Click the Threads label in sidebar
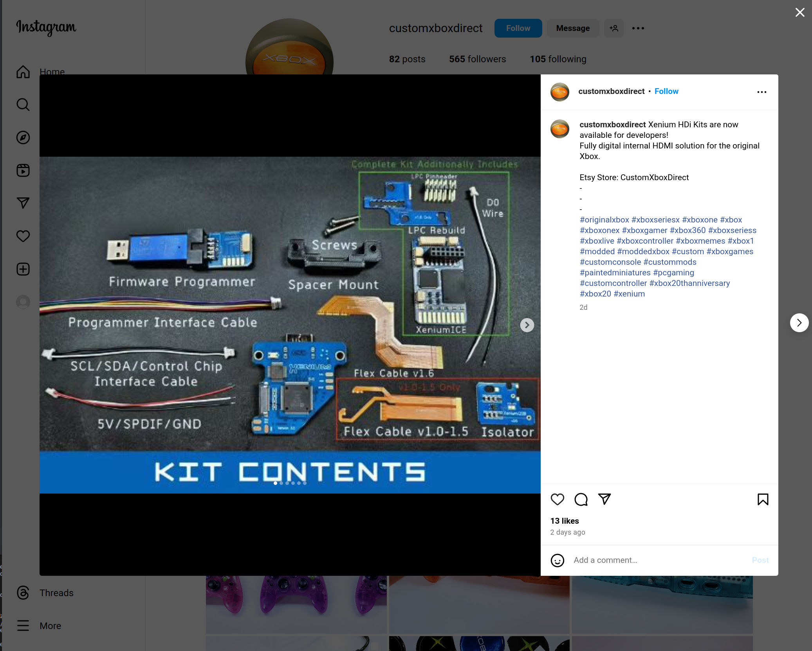Screen dimensions: 812x651 (56, 593)
